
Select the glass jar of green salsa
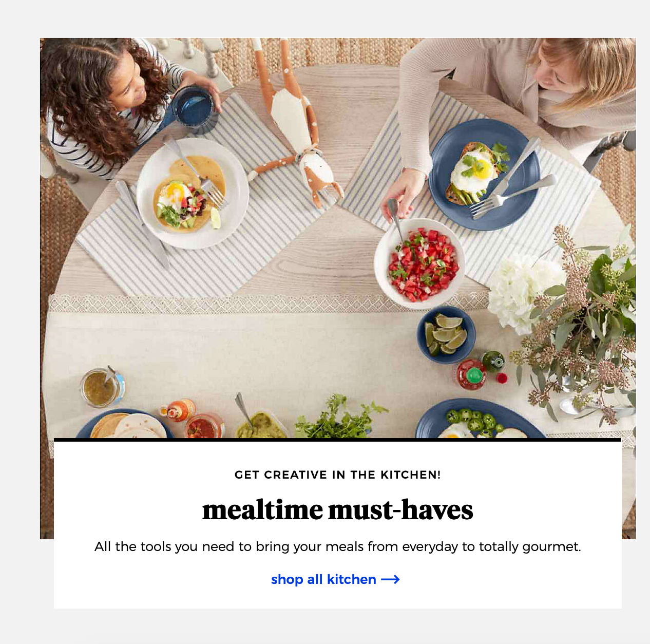pos(103,388)
